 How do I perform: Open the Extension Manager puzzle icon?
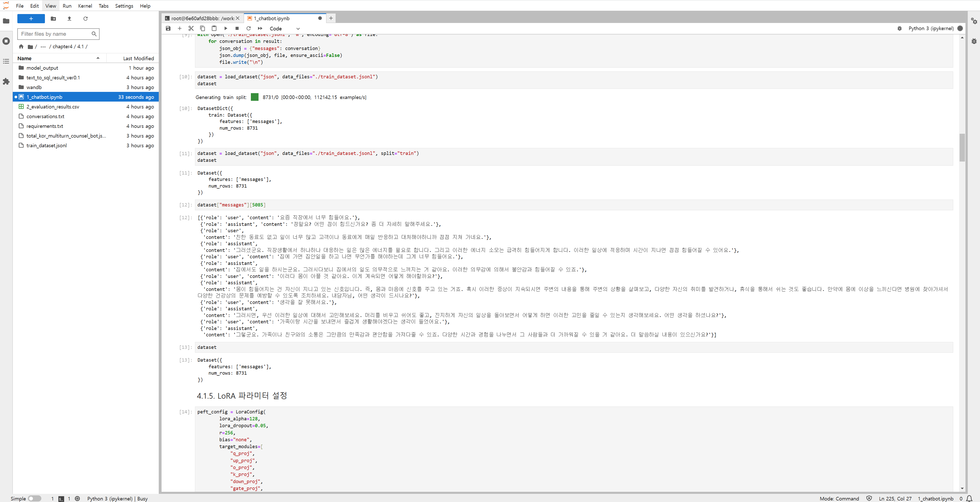pyautogui.click(x=6, y=81)
